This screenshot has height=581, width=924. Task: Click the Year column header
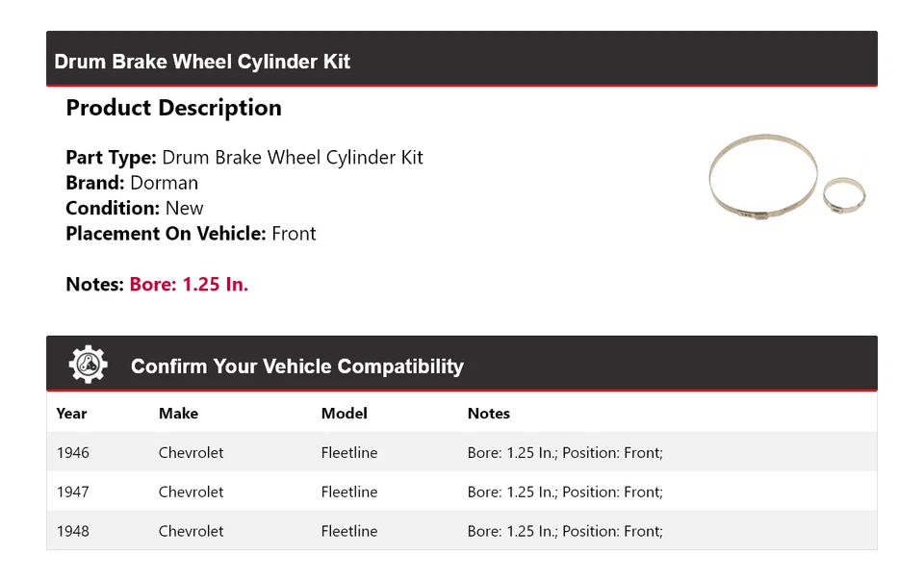pyautogui.click(x=71, y=414)
